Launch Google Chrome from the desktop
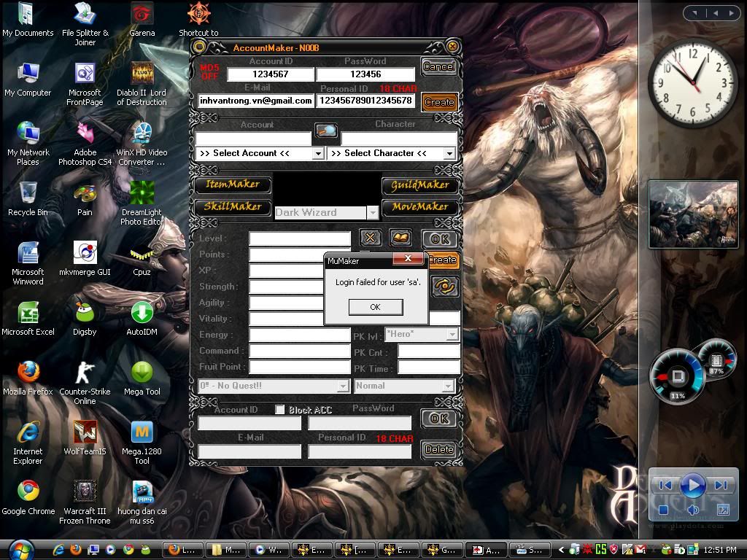The image size is (747, 560). pos(28,497)
